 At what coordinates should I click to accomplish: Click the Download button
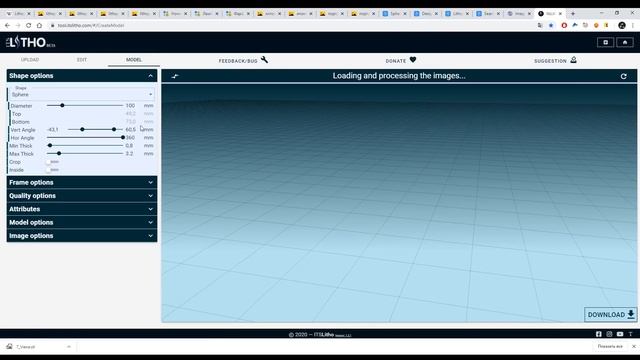coord(610,315)
